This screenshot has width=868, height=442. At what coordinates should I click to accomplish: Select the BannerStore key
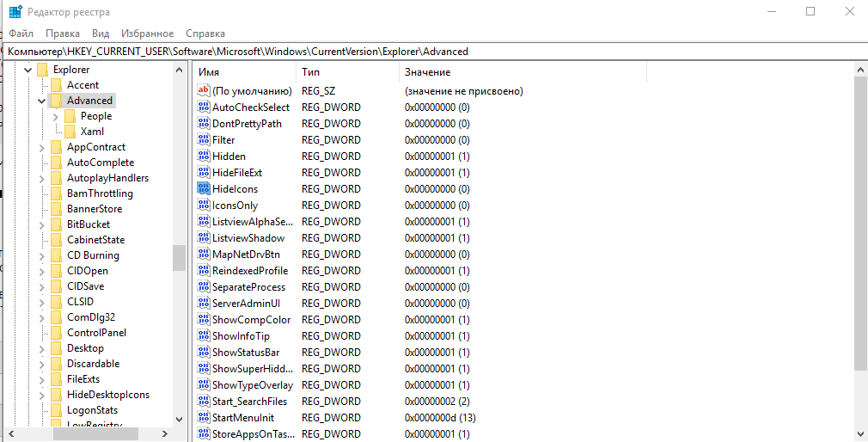coord(95,209)
